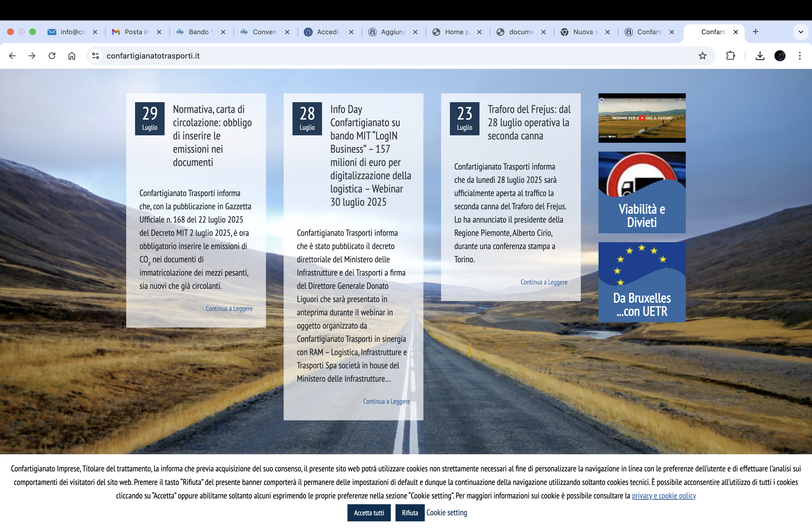Open the Traforo del Frejus headline
The height and width of the screenshot is (528, 812).
tap(529, 122)
